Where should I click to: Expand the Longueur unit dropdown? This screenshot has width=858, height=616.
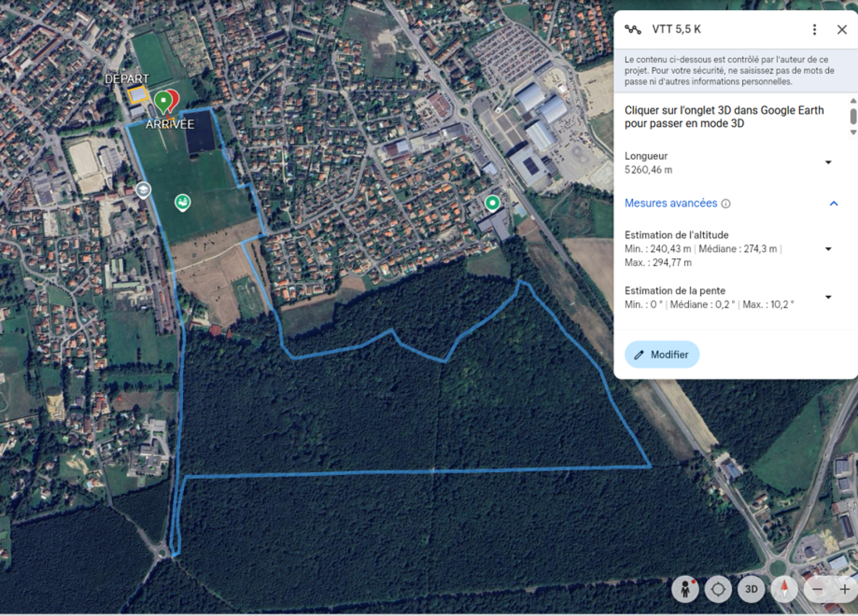tap(828, 162)
